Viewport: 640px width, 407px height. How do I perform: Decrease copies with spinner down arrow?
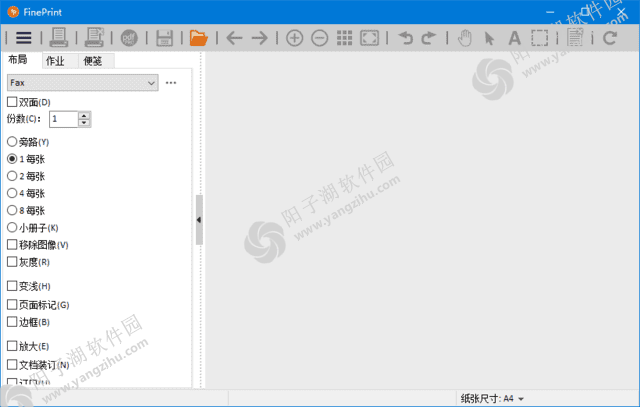pos(84,123)
